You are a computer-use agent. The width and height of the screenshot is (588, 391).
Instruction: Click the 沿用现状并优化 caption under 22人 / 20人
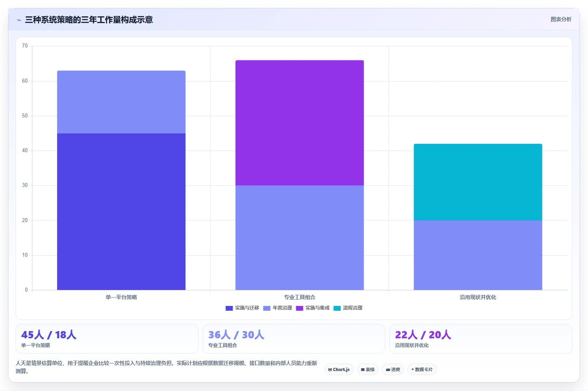(x=412, y=345)
